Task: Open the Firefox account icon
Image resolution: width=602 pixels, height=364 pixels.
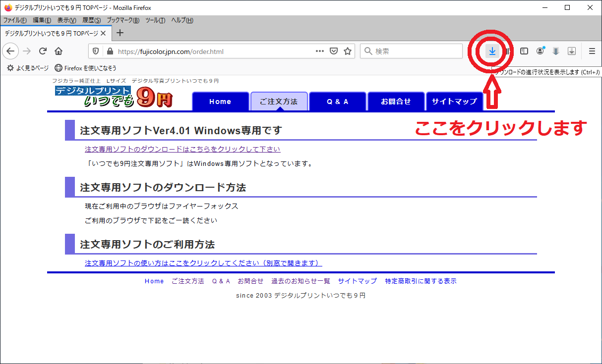Action: click(x=540, y=51)
